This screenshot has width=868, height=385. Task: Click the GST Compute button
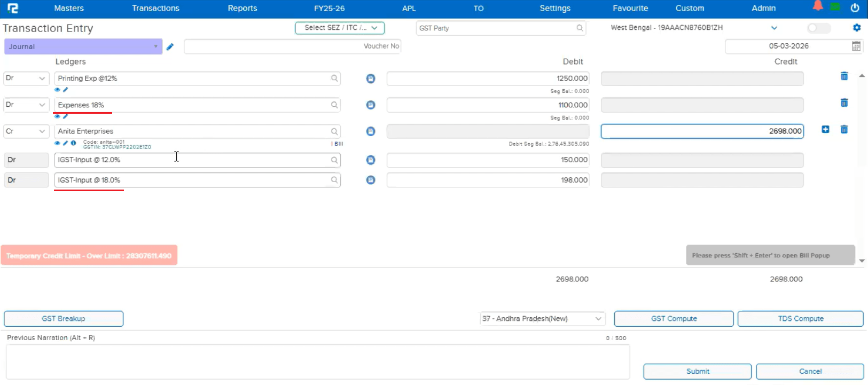click(x=674, y=319)
